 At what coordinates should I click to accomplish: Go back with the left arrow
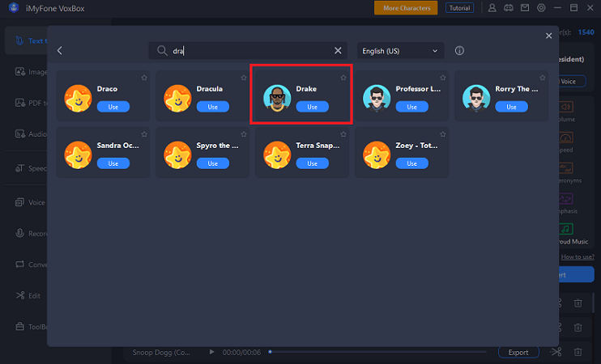pos(60,50)
